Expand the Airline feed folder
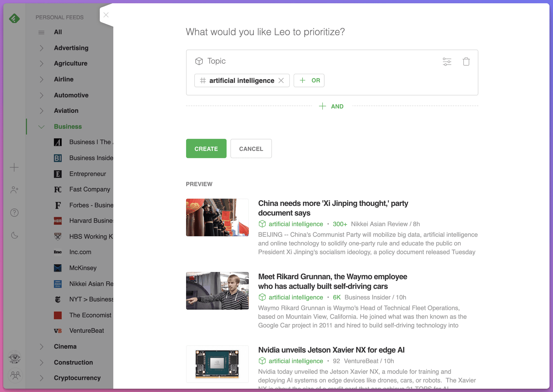The height and width of the screenshot is (392, 553). click(41, 79)
